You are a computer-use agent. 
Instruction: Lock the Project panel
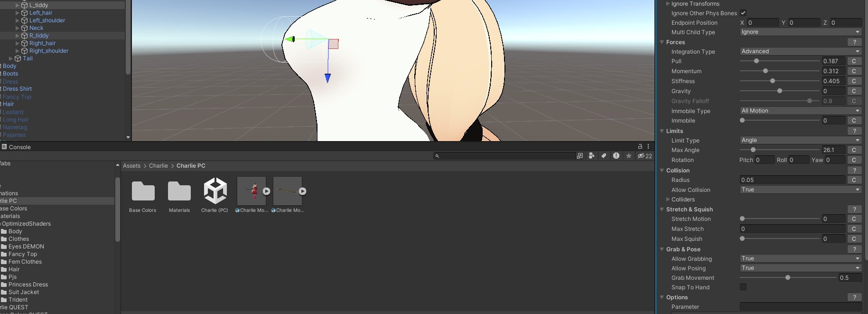coord(640,147)
